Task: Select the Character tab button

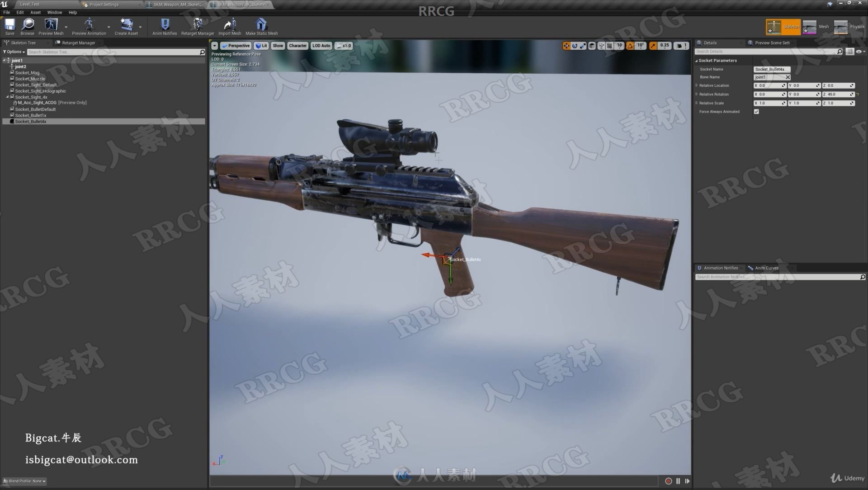Action: pyautogui.click(x=297, y=45)
